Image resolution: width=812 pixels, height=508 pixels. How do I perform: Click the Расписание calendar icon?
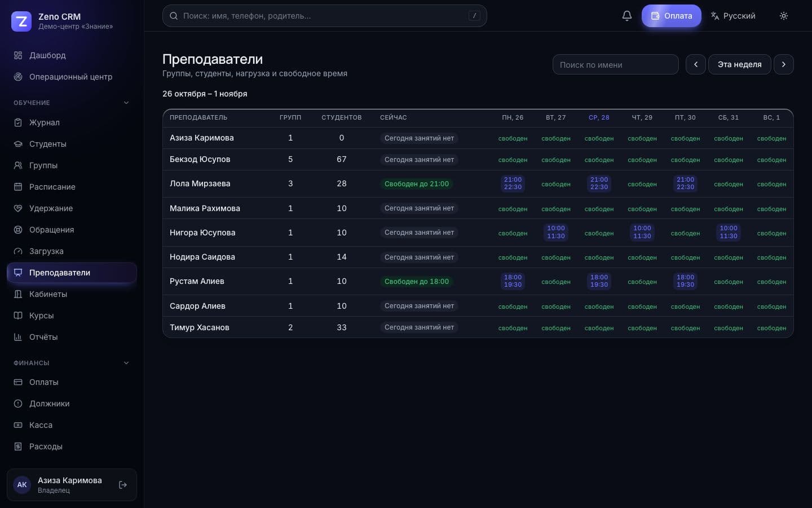[18, 187]
